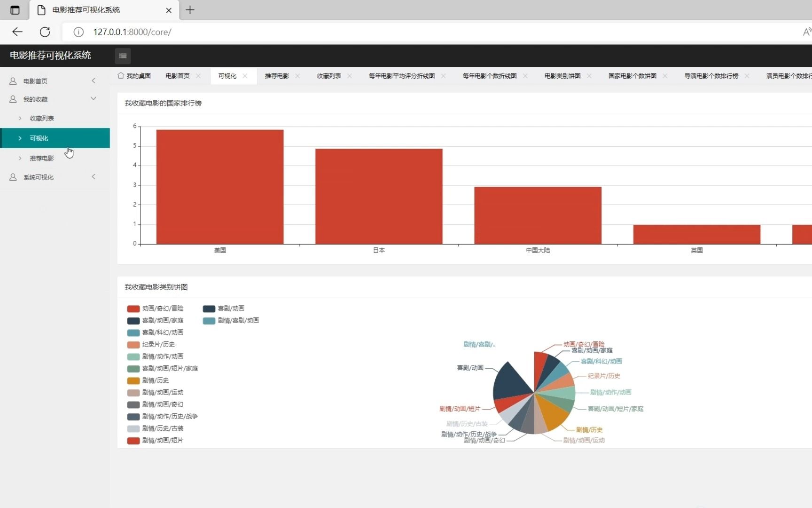
Task: Close the 收藏列表 tab
Action: pos(350,76)
